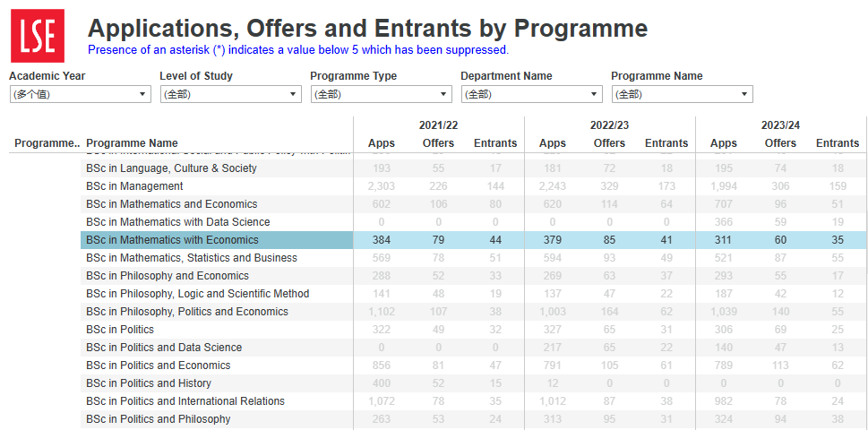Click the 2,303 Management applications cell
Viewport: 868px width, 430px height.
[x=382, y=186]
